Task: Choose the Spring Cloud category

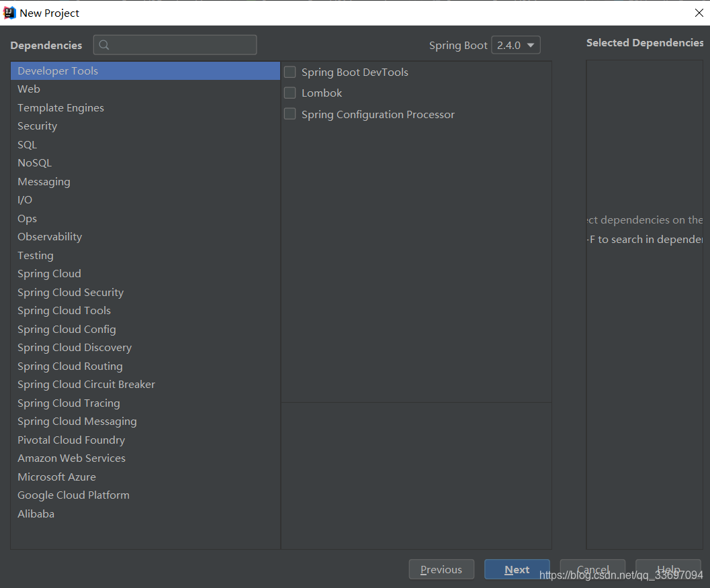Action: 145,274
